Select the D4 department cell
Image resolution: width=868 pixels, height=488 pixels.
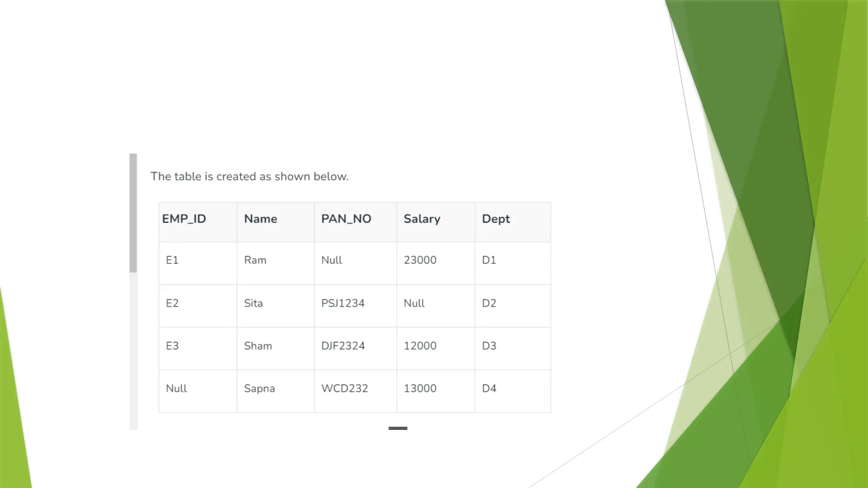[x=489, y=388]
